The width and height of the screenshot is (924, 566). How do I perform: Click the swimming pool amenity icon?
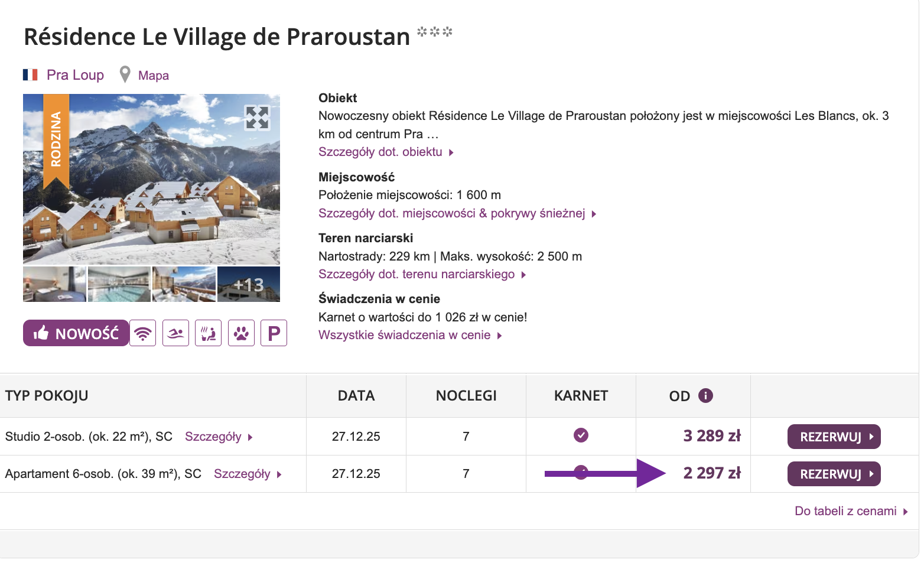point(175,333)
